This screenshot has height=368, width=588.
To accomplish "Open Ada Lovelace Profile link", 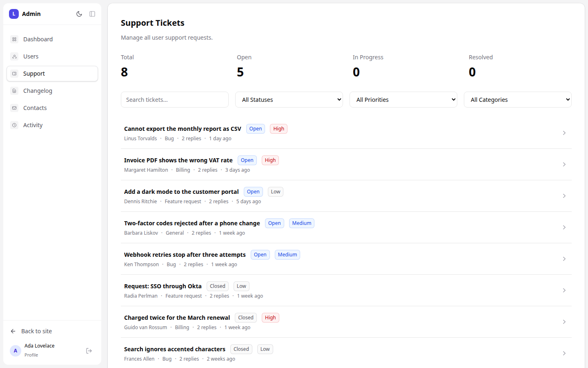I will tap(40, 350).
